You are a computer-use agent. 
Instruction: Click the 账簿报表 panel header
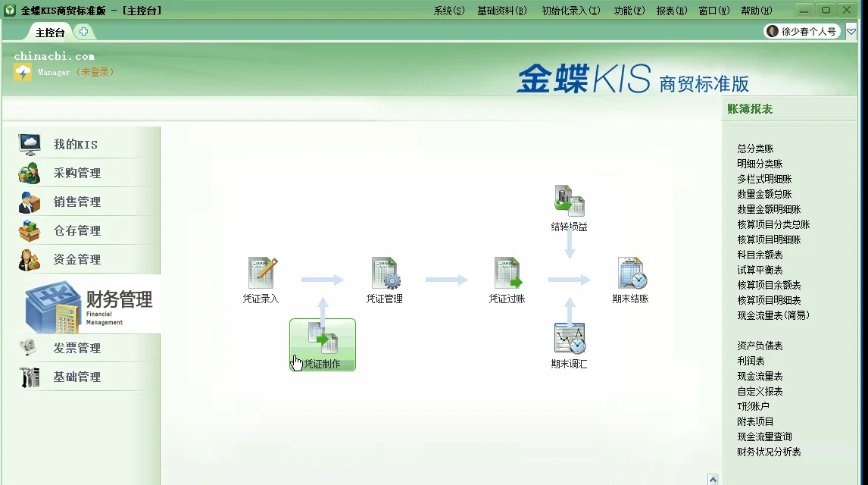coord(750,109)
